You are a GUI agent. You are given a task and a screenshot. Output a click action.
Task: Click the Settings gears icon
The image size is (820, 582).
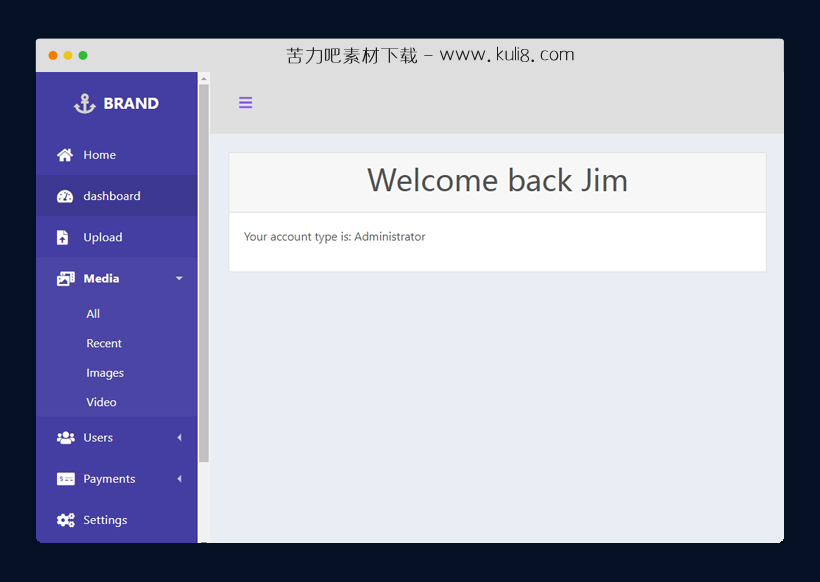pyautogui.click(x=65, y=520)
